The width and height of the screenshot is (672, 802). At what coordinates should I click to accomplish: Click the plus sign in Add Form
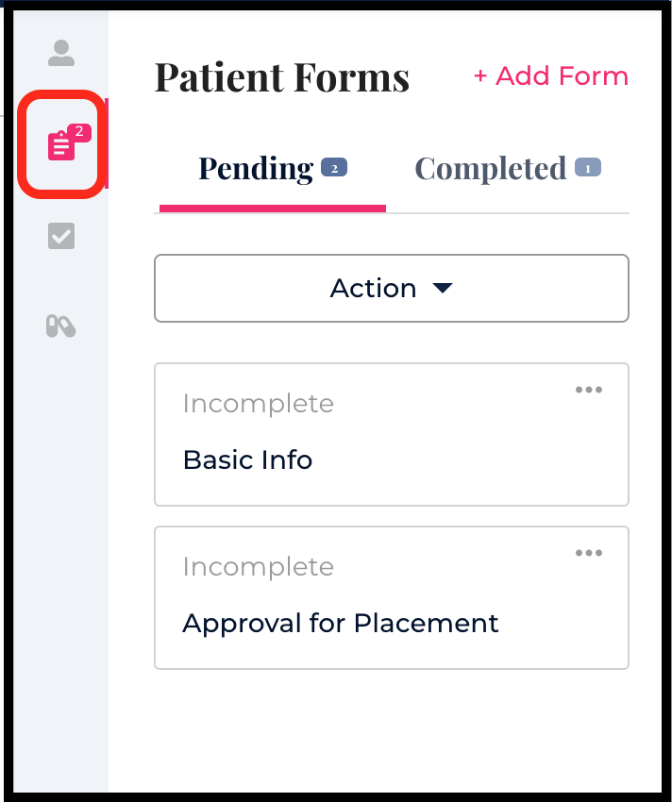click(x=480, y=76)
